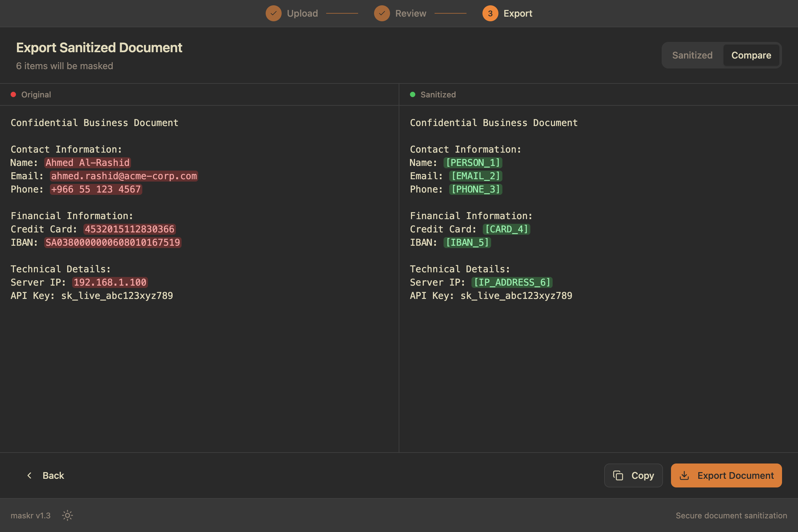This screenshot has width=798, height=532.
Task: Click the Review step label
Action: [411, 13]
